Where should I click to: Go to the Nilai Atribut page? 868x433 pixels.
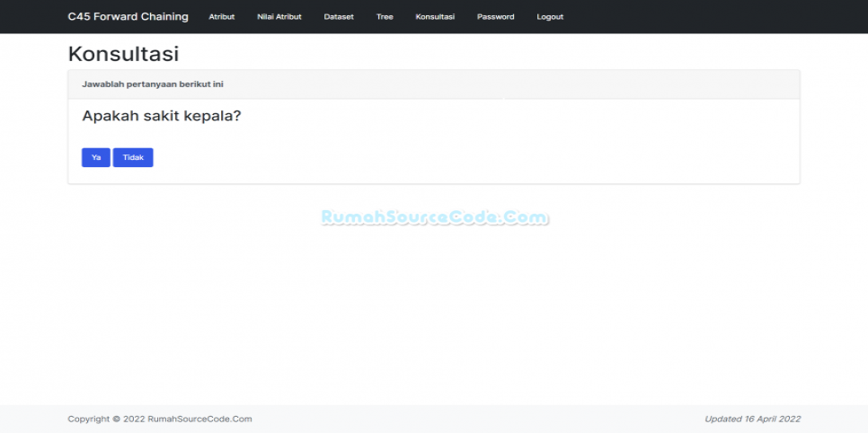pyautogui.click(x=279, y=17)
